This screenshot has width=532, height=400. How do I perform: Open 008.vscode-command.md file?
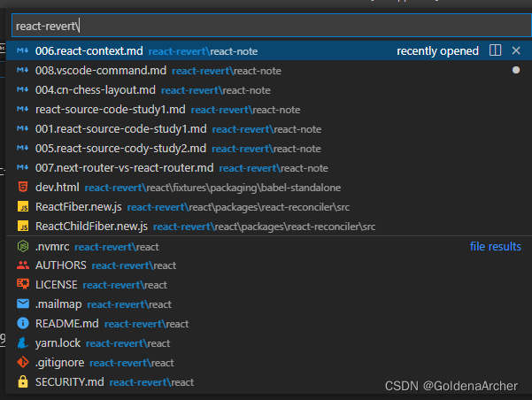tap(101, 71)
